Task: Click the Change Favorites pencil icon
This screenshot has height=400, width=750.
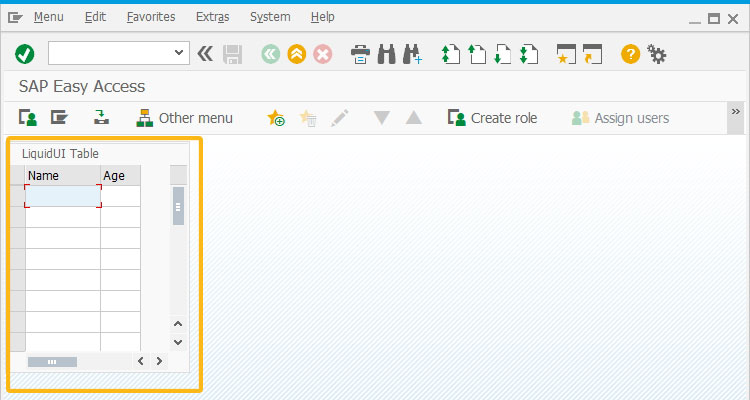Action: [x=340, y=118]
